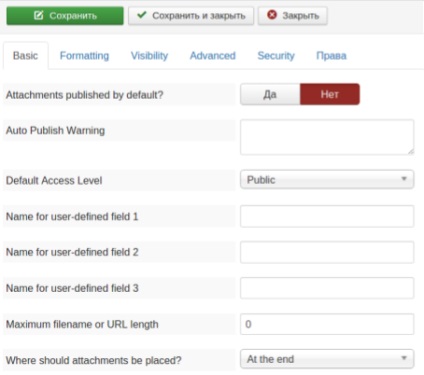Image resolution: width=424 pixels, height=375 pixels.
Task: Open the Security tab
Action: point(276,56)
